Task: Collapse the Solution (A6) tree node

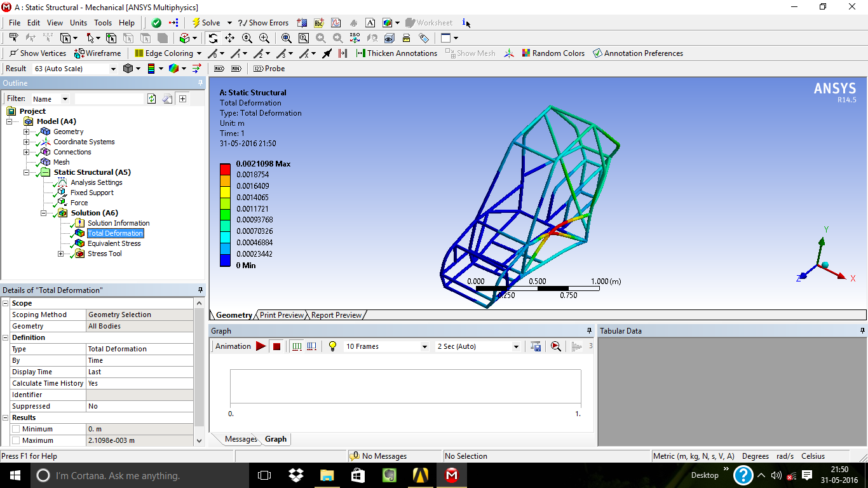Action: 44,213
